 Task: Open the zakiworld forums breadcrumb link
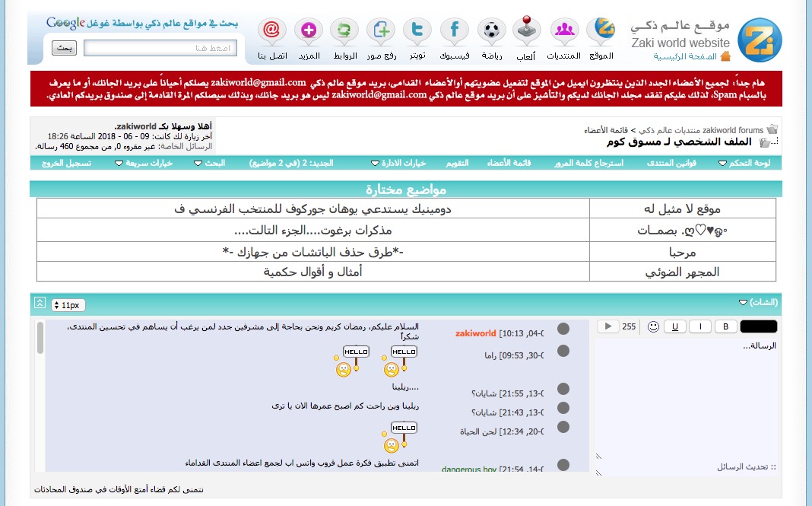click(701, 130)
